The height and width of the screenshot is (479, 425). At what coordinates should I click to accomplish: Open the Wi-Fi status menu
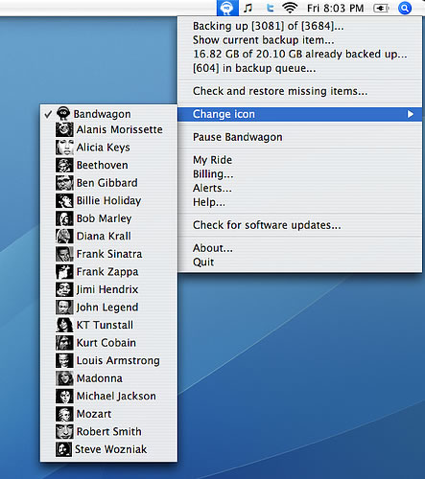[x=290, y=8]
